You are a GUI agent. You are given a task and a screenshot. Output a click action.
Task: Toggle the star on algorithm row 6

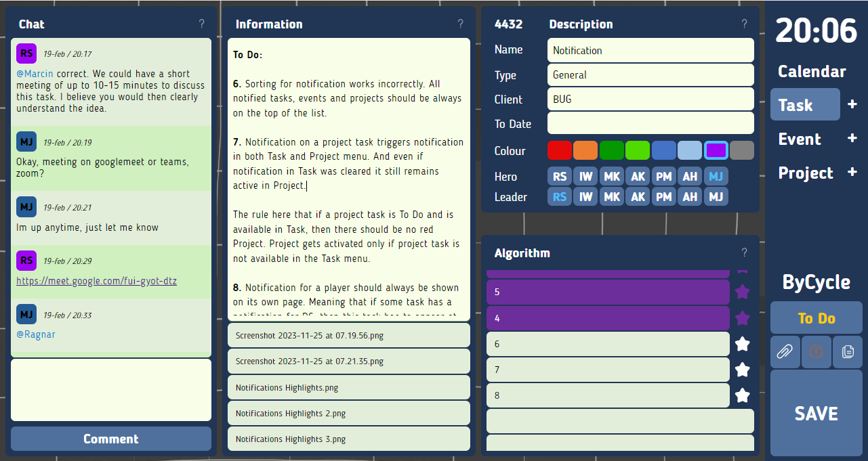coord(743,344)
